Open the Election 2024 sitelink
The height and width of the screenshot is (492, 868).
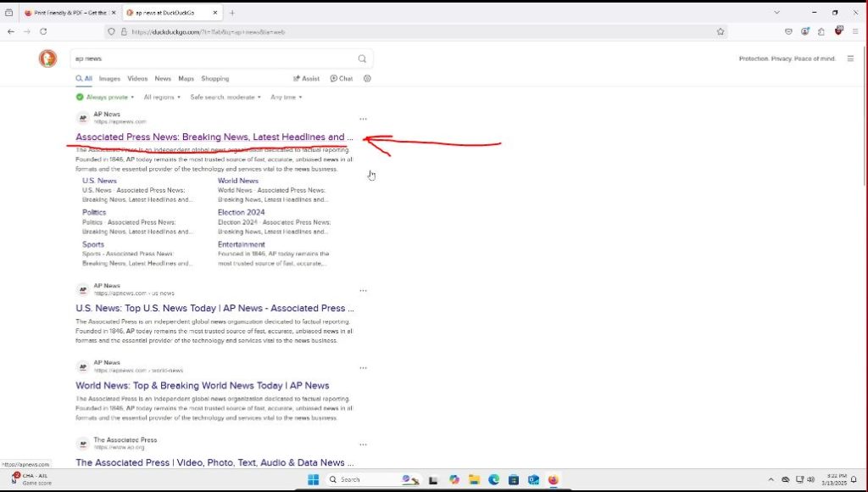tap(242, 212)
